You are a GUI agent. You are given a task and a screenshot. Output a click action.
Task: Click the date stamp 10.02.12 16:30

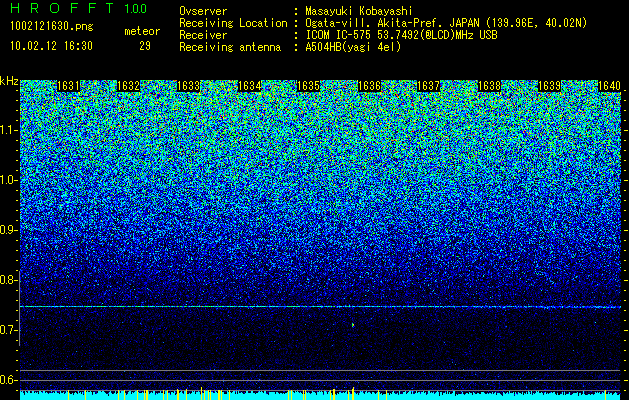pyautogui.click(x=51, y=46)
